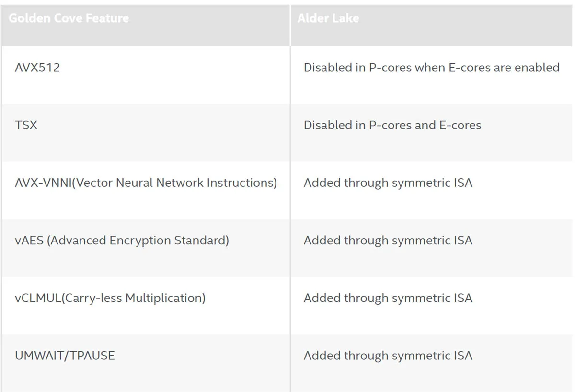Viewport: 575px width, 392px height.
Task: Click 'Disabled in P-cores when E-cores are enabled'
Action: point(432,68)
